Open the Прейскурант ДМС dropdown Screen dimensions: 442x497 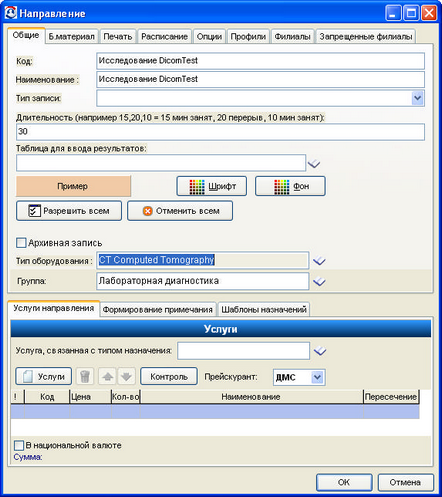[x=317, y=377]
